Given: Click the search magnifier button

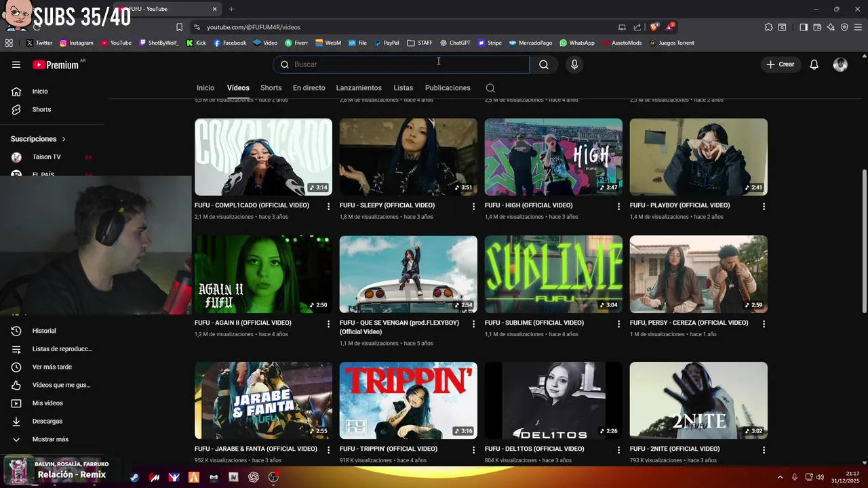Looking at the screenshot, I should coord(544,64).
